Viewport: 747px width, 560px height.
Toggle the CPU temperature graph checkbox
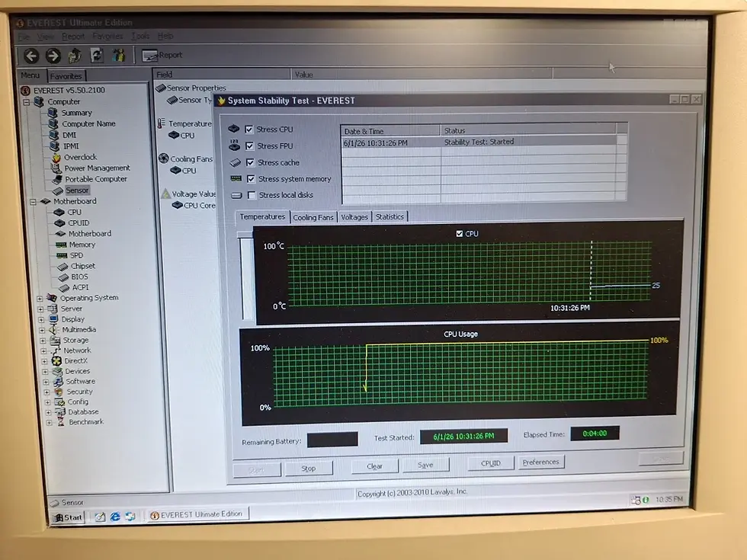tap(459, 234)
